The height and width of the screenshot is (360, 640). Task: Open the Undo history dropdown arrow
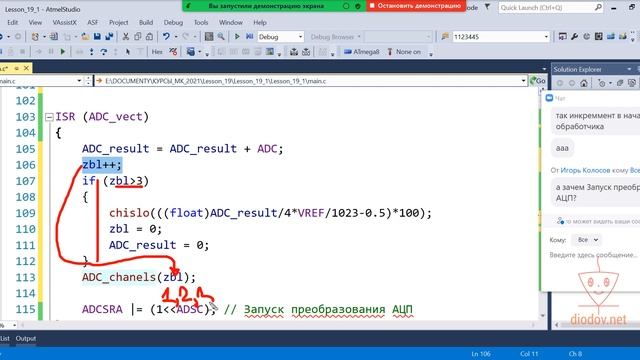(x=176, y=37)
